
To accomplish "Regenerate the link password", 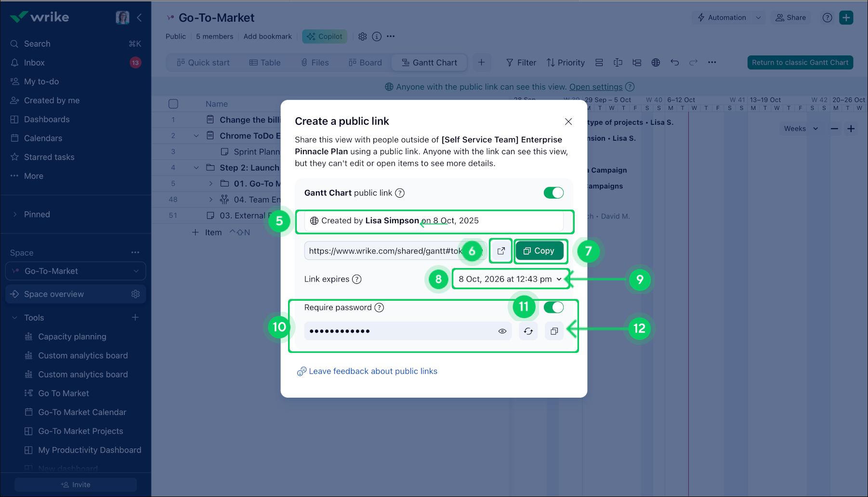I will click(528, 331).
